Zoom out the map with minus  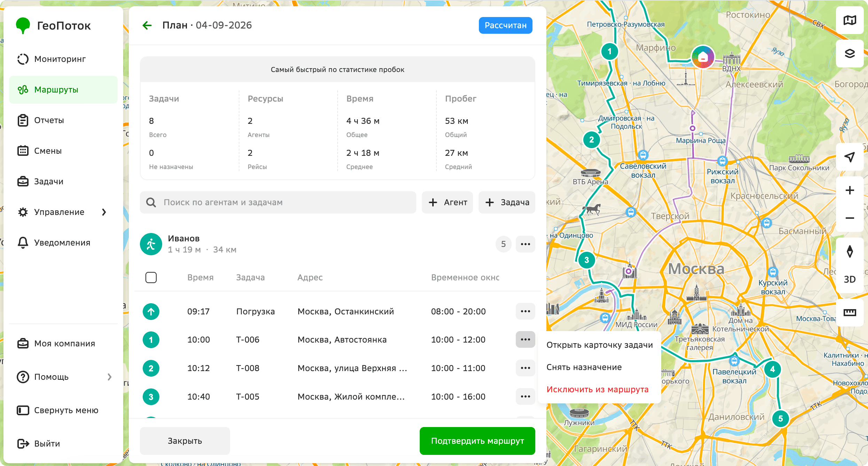pyautogui.click(x=850, y=218)
